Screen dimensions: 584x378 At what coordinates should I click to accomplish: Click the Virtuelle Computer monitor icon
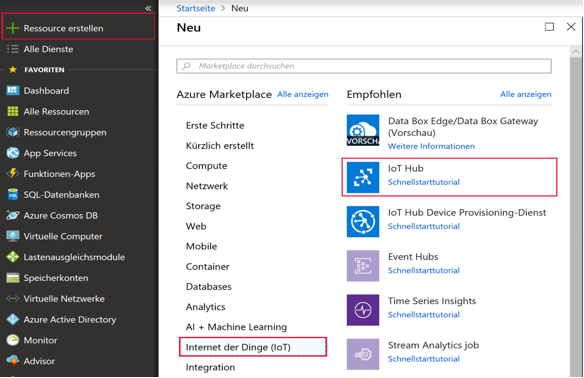(13, 236)
